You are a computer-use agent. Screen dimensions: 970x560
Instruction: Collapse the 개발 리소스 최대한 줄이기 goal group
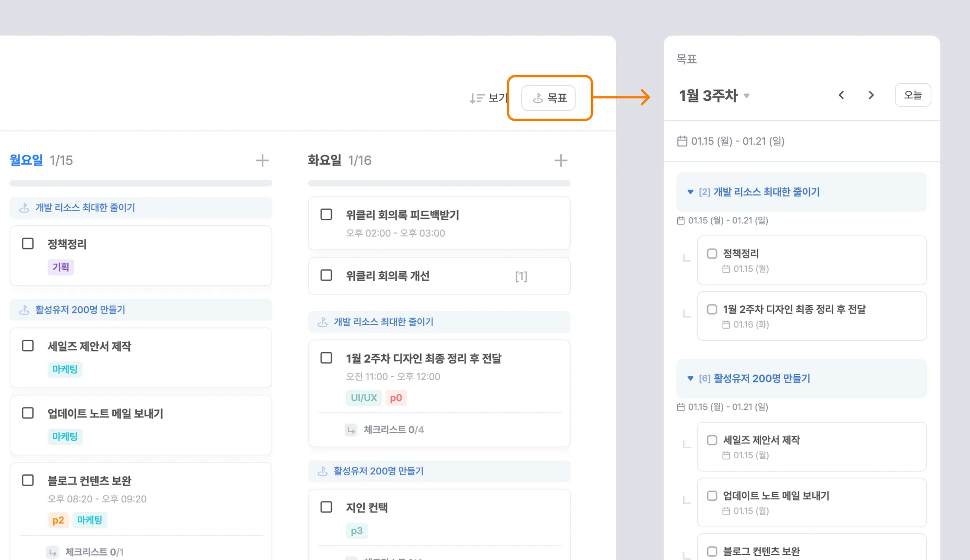[x=690, y=192]
